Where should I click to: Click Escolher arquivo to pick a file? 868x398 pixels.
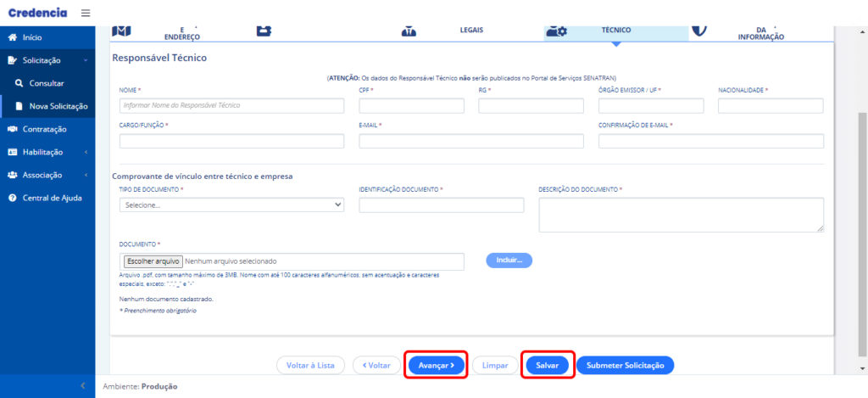[153, 261]
